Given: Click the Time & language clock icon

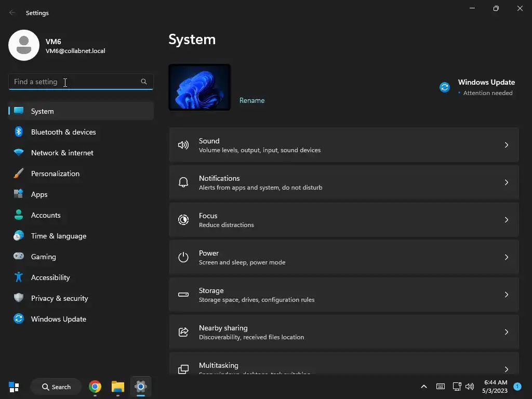Looking at the screenshot, I should pos(19,235).
